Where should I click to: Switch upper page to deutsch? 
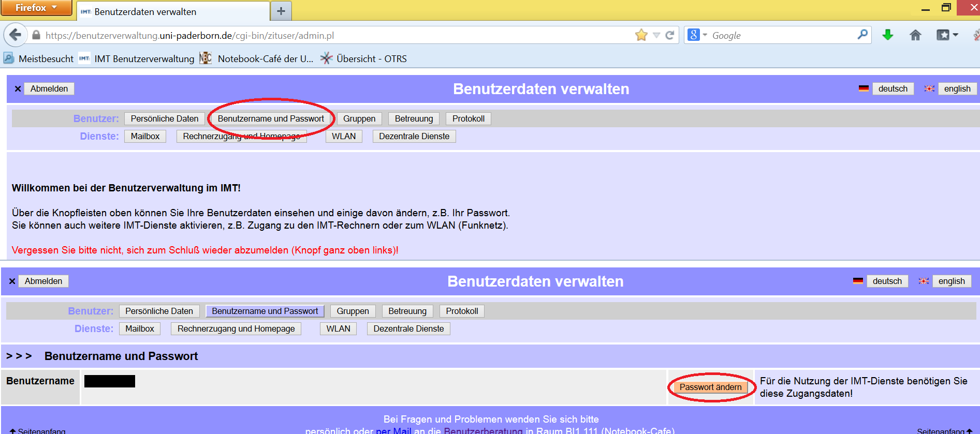(x=893, y=88)
